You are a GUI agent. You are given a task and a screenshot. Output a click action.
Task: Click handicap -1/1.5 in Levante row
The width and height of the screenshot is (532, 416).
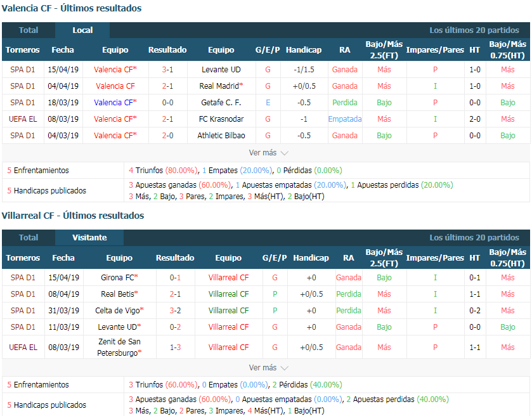point(304,70)
